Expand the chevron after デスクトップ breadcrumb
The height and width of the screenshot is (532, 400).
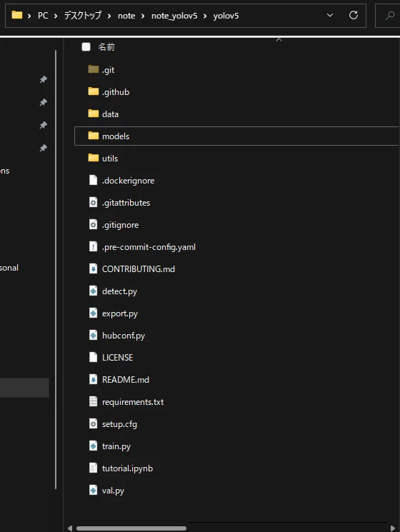click(x=109, y=16)
